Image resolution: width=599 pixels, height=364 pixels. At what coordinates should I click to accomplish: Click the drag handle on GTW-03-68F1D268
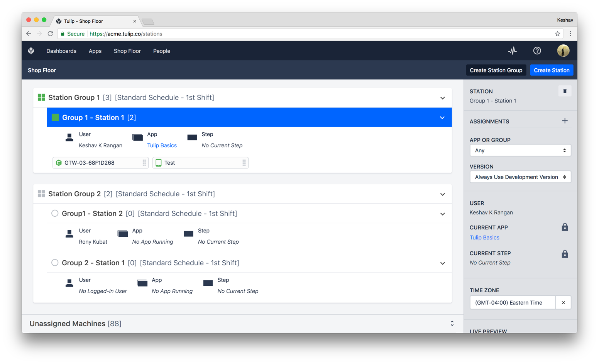tap(144, 163)
